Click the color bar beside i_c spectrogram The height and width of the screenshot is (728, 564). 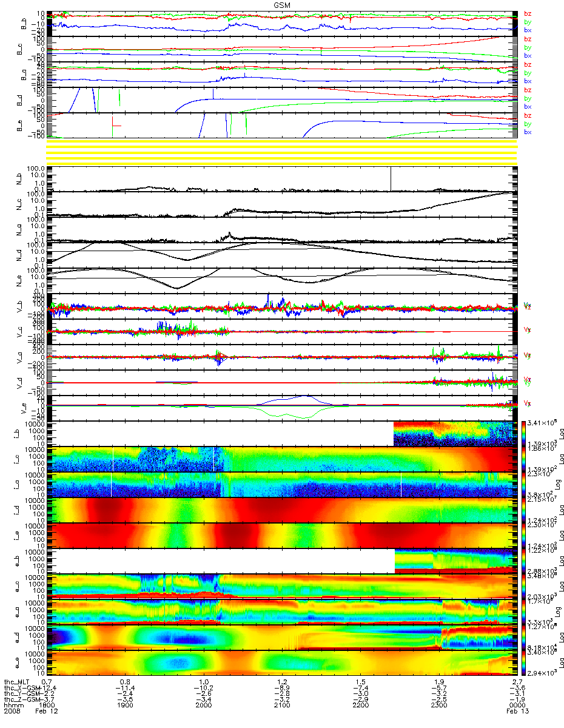[x=524, y=459]
